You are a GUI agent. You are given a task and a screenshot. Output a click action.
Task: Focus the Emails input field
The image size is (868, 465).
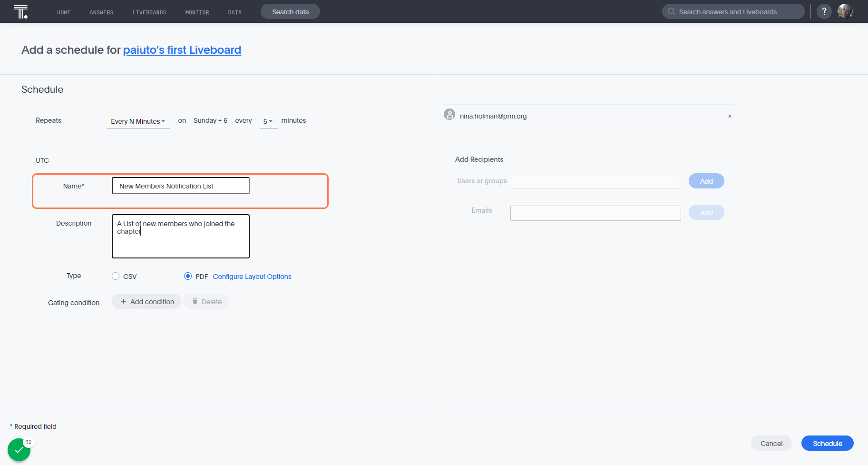pos(595,213)
